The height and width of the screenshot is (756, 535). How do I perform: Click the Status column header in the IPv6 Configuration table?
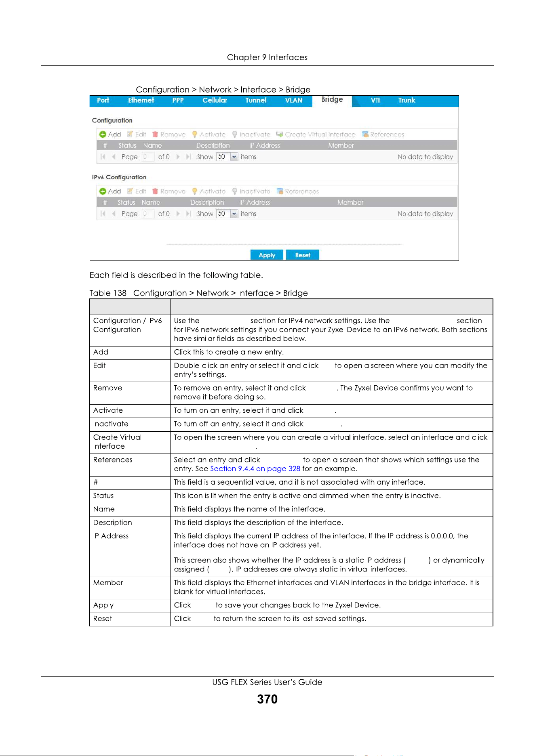coord(126,203)
